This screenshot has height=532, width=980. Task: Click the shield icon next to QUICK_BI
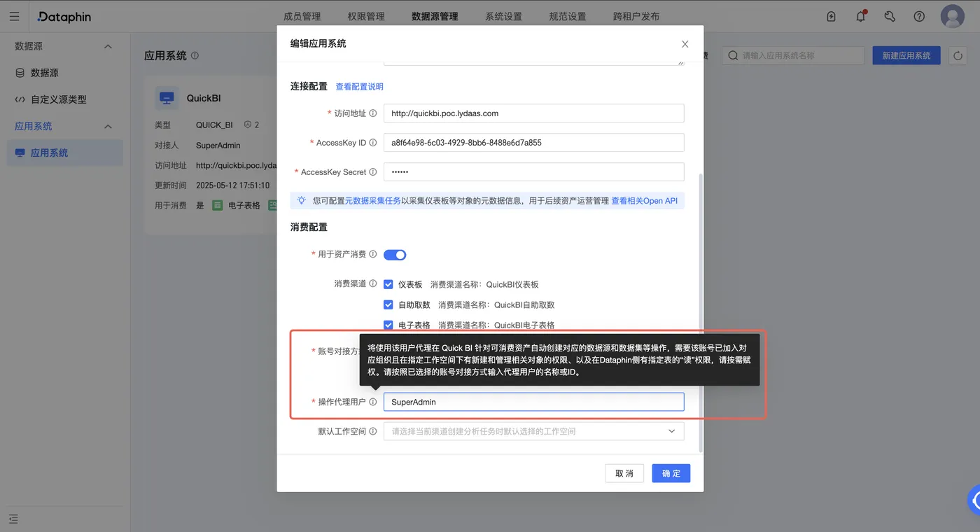point(248,125)
